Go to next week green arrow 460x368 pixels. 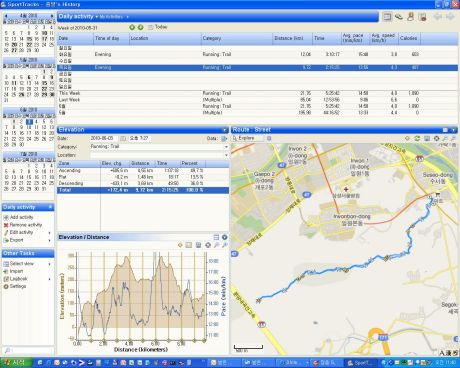coord(140,27)
